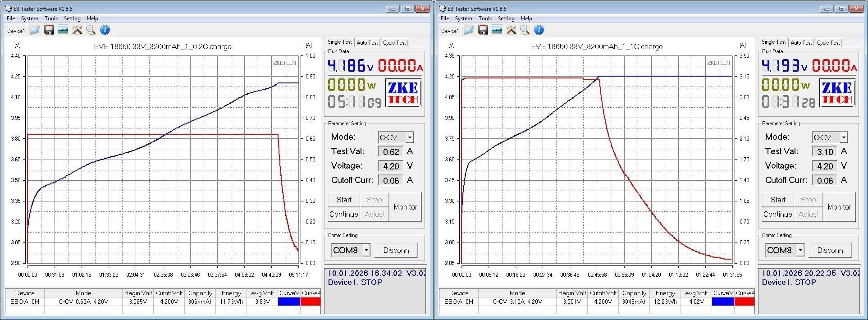The width and height of the screenshot is (868, 320).
Task: Click the Monitor button in left window
Action: click(x=405, y=207)
